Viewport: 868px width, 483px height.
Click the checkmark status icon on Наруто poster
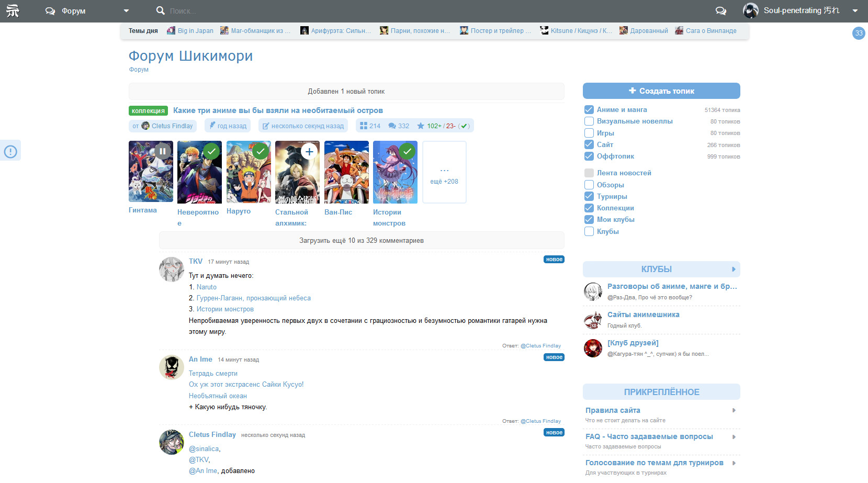(x=261, y=151)
